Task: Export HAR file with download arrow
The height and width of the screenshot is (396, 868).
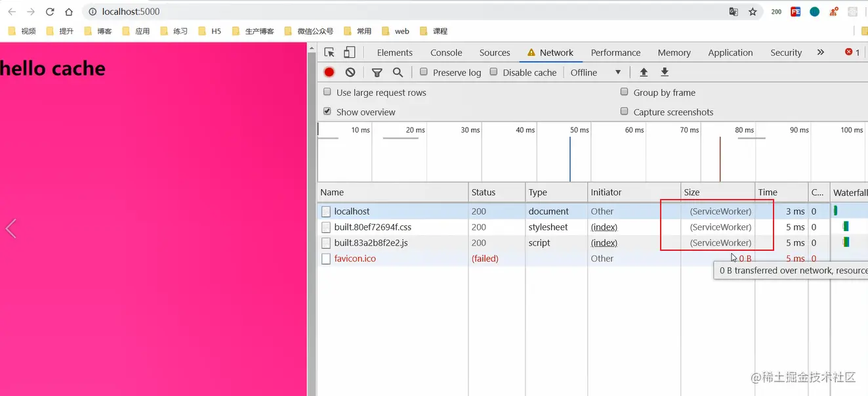Action: pyautogui.click(x=665, y=72)
